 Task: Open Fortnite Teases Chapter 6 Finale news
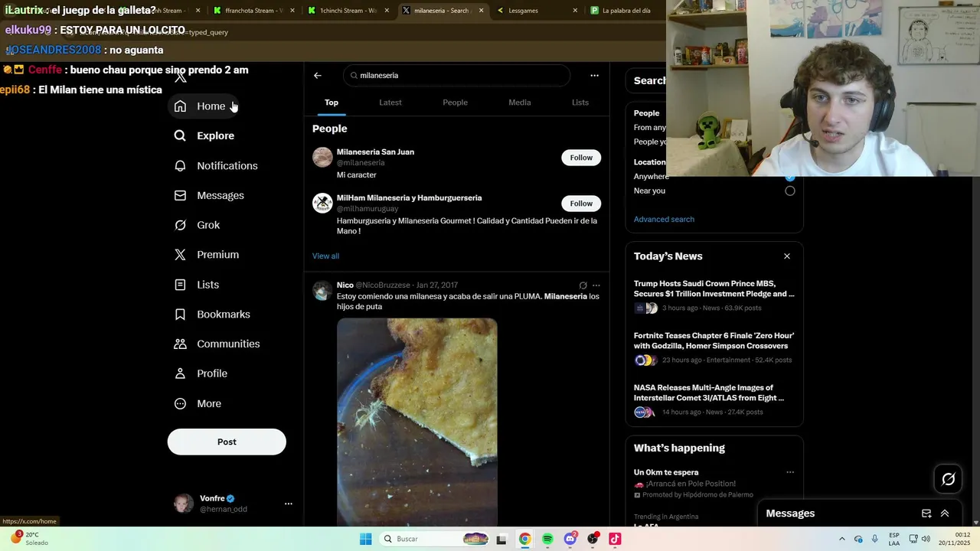click(714, 341)
